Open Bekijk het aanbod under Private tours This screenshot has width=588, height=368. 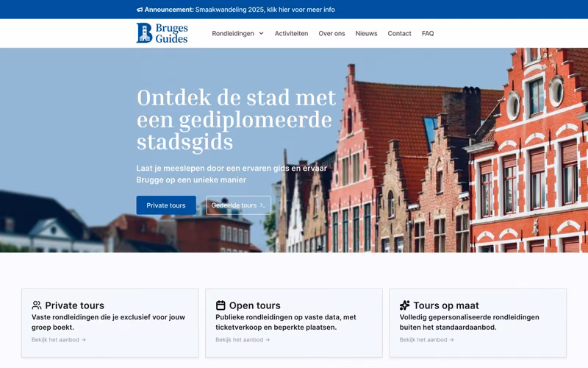[59, 340]
